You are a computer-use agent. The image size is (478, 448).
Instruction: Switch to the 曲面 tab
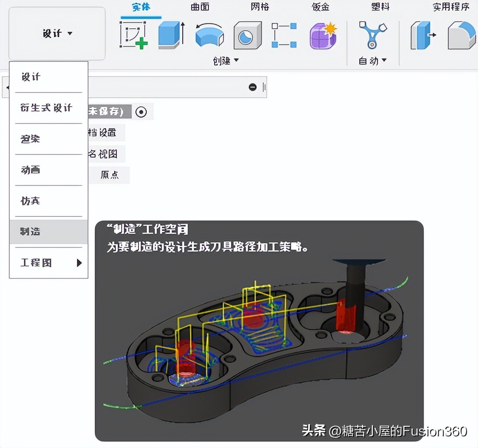point(200,7)
